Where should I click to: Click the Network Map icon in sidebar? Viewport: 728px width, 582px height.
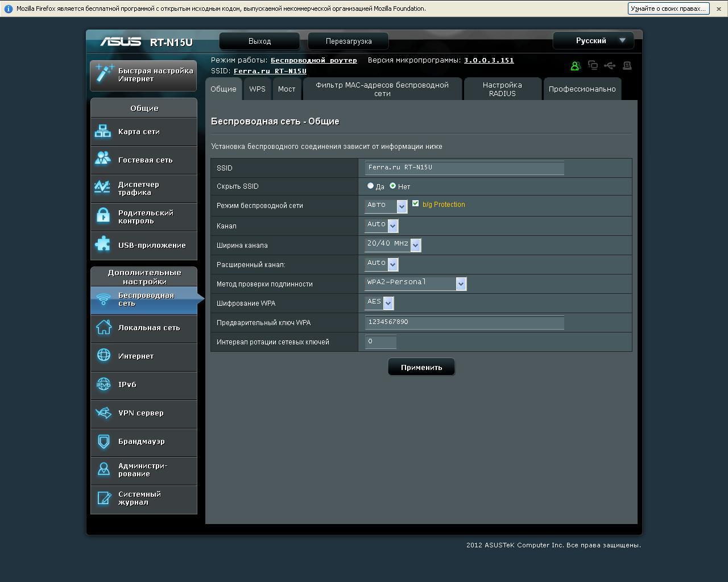103,131
